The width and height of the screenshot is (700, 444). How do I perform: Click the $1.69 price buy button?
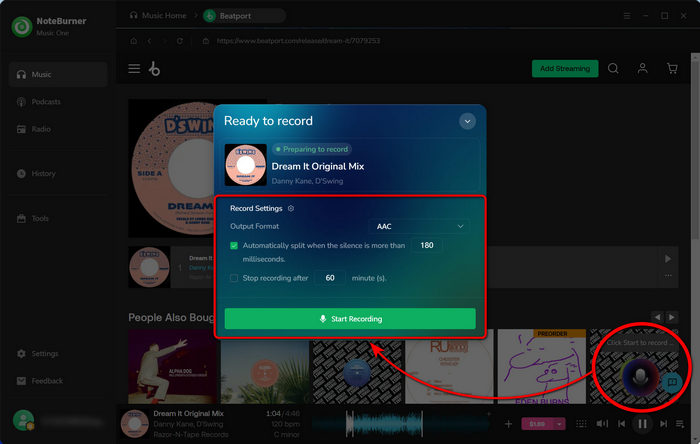(537, 424)
